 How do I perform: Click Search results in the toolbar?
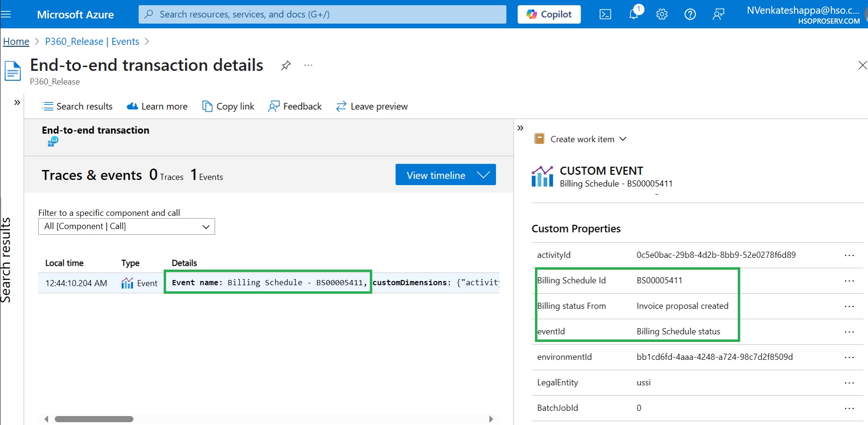pos(77,107)
